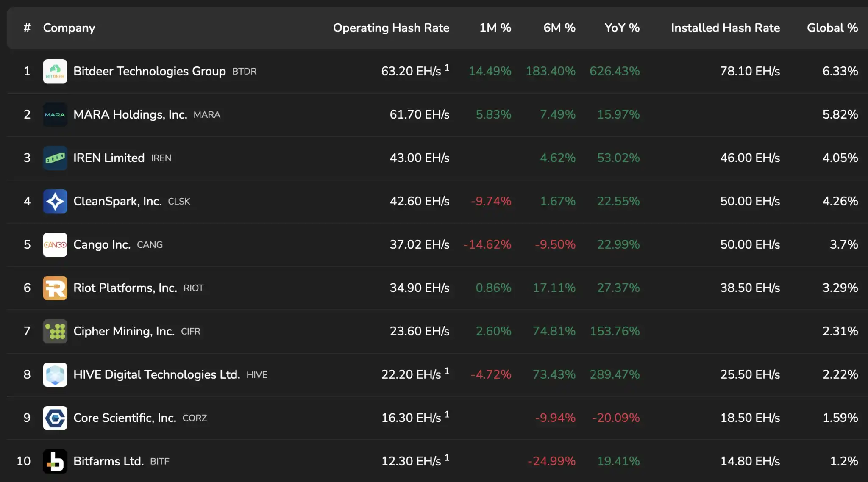Open Bitdeer Technologies Group company link
The image size is (868, 482).
pos(149,71)
